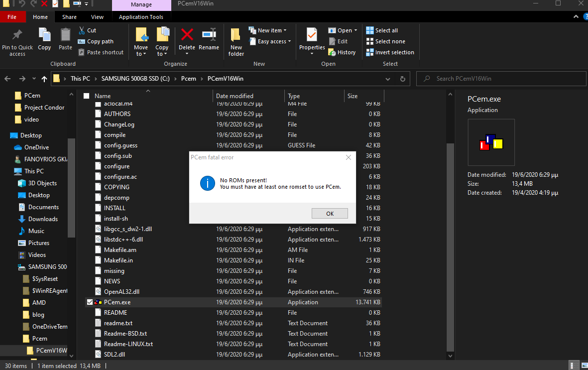Choose Paste shortcut command
Image resolution: width=588 pixels, height=370 pixels.
101,52
